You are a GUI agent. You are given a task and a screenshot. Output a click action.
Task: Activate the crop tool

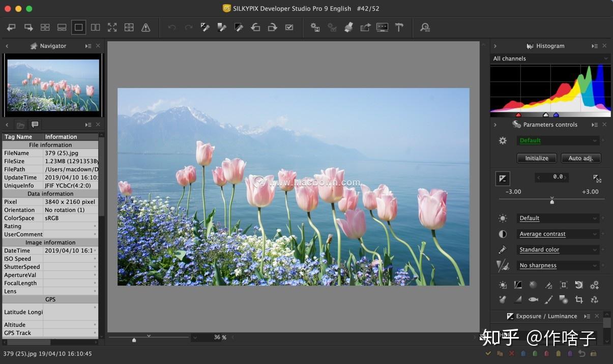coord(579,299)
